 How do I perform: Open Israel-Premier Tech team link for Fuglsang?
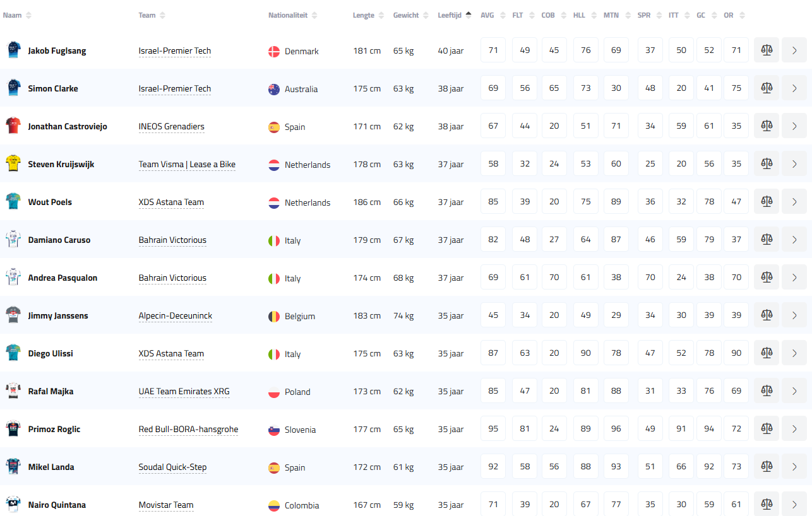coord(175,51)
